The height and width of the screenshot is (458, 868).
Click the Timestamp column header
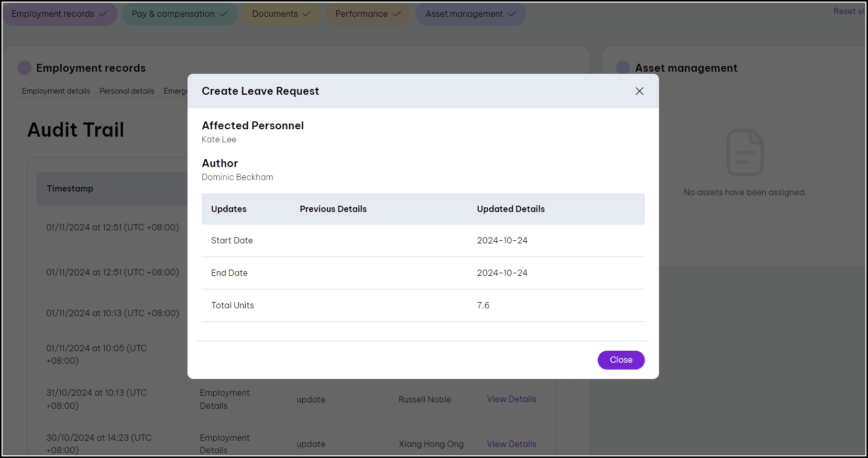tap(70, 188)
